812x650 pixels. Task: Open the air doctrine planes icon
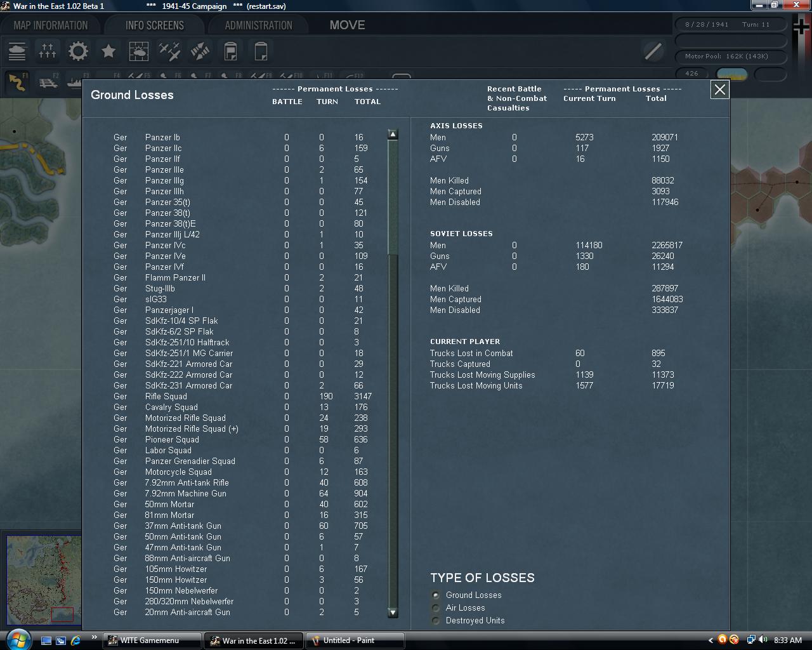pyautogui.click(x=169, y=51)
